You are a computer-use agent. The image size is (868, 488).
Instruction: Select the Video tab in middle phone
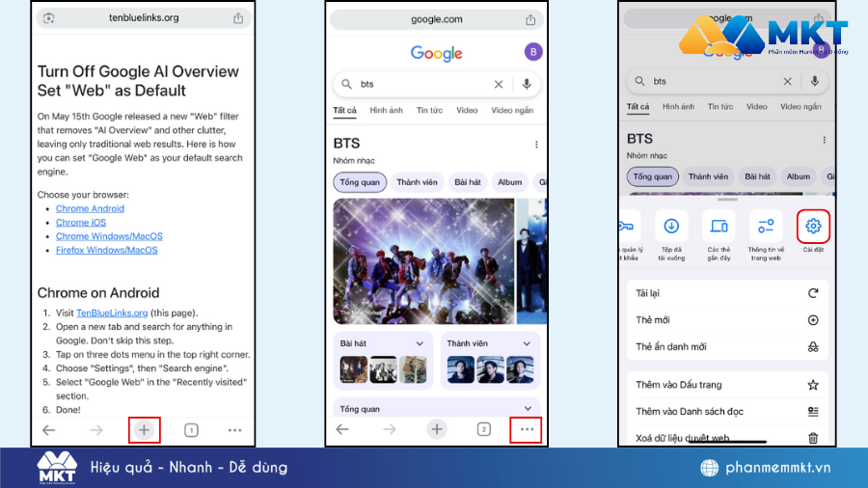tap(467, 111)
